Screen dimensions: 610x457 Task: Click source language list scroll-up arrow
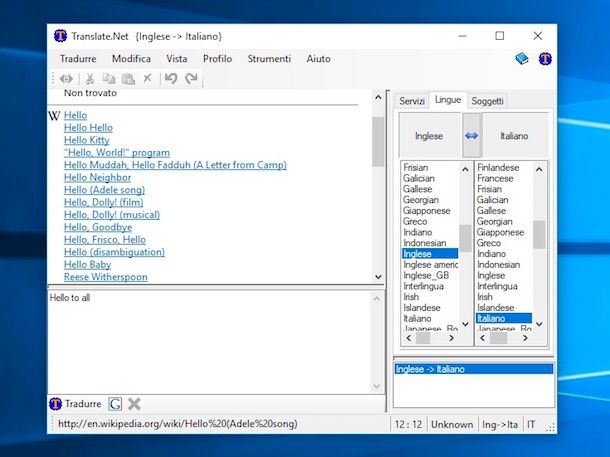pyautogui.click(x=465, y=169)
